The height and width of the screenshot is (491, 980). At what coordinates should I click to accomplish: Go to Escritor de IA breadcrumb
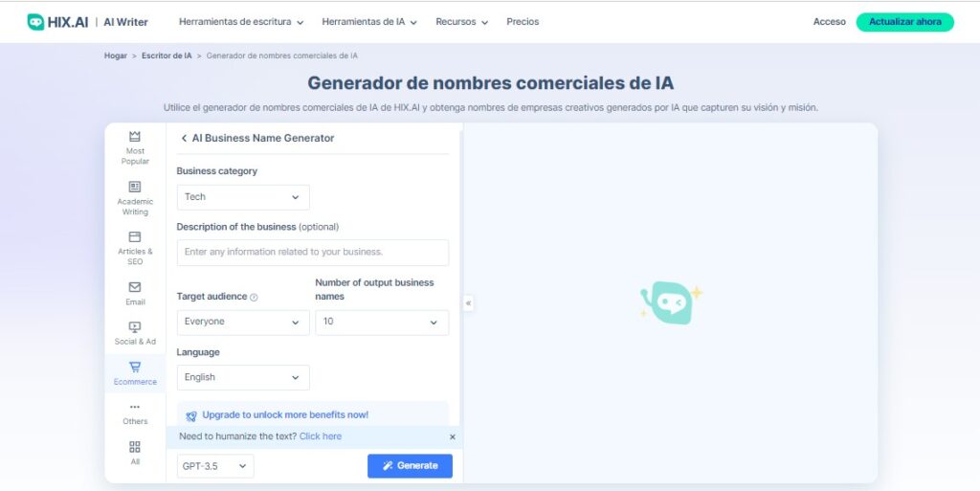167,56
